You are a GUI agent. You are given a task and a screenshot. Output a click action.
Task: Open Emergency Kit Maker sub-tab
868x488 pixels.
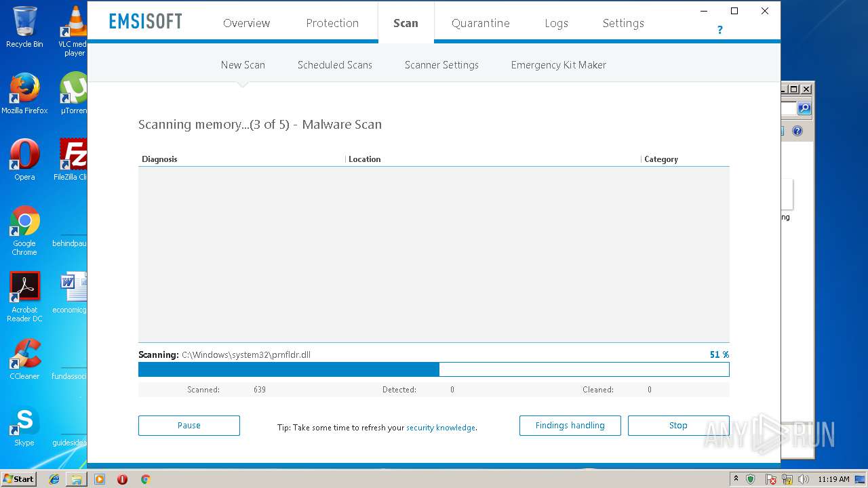pos(559,65)
